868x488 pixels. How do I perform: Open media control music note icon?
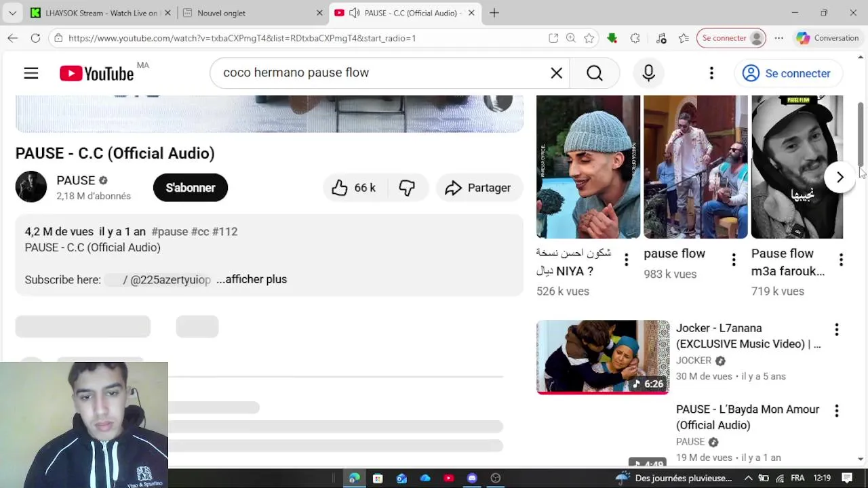coord(662,38)
